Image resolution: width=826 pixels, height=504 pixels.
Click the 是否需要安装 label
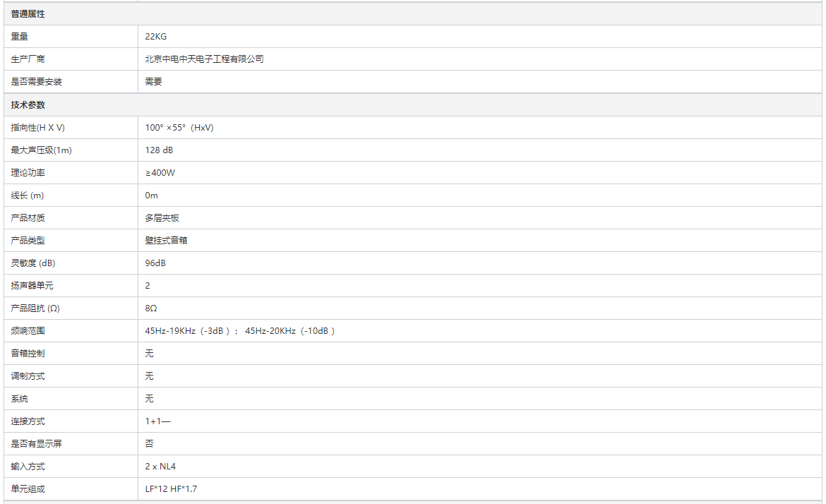pos(37,82)
